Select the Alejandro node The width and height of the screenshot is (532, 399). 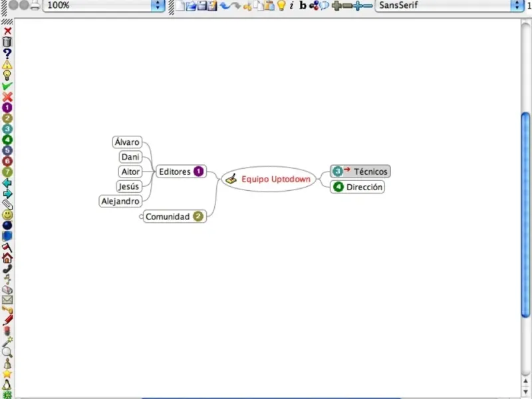point(120,201)
